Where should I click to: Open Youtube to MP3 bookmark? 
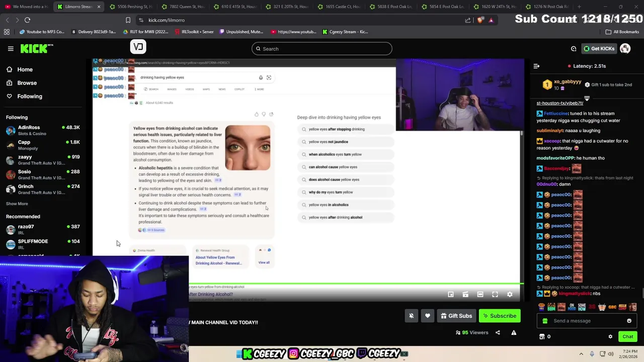(x=42, y=32)
